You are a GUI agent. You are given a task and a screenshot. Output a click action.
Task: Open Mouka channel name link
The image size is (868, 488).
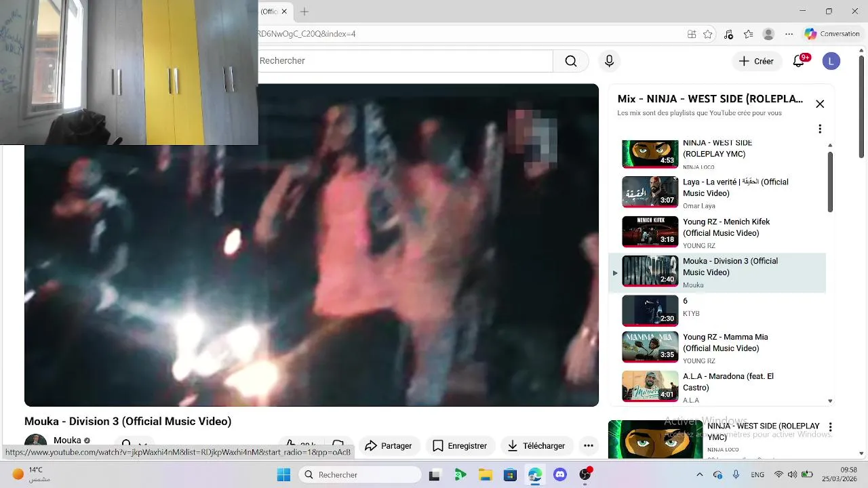click(67, 440)
